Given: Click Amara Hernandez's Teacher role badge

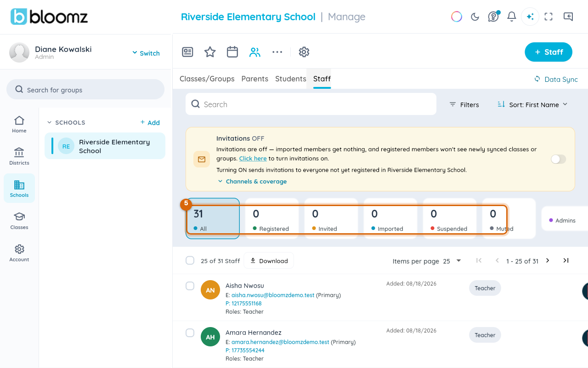Looking at the screenshot, I should point(485,335).
